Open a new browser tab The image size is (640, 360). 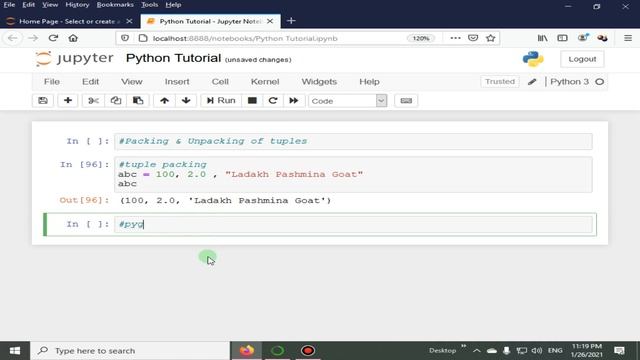pos(291,21)
